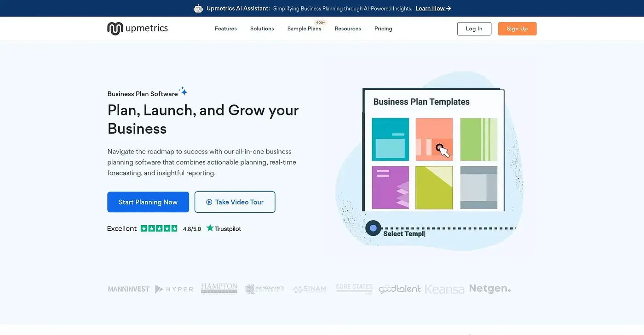Image resolution: width=644 pixels, height=335 pixels.
Task: Click the purple template thumbnail
Action: click(x=391, y=187)
